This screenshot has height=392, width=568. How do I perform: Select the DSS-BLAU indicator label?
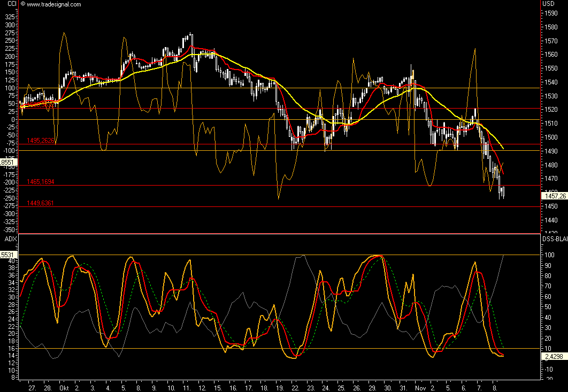pos(555,238)
